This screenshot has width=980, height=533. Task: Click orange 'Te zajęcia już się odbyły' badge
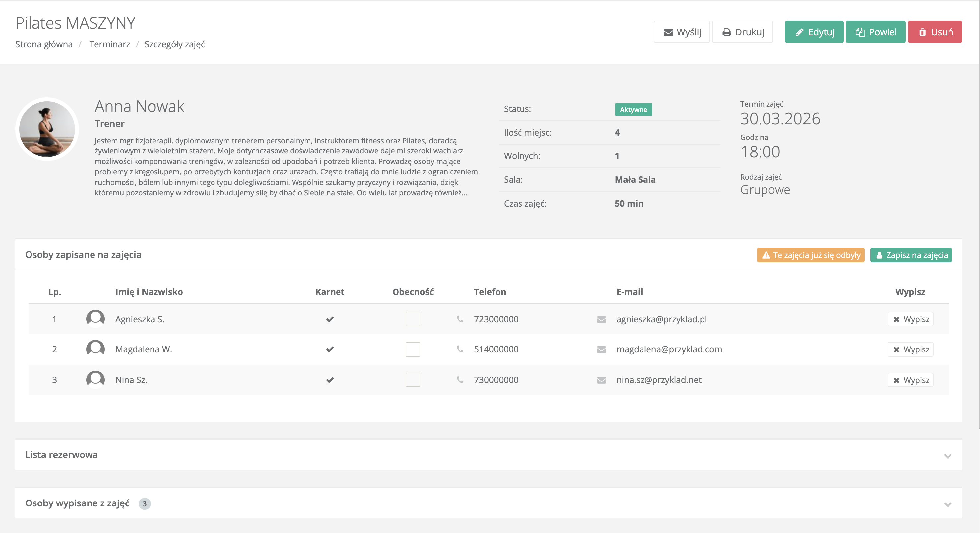coord(810,255)
